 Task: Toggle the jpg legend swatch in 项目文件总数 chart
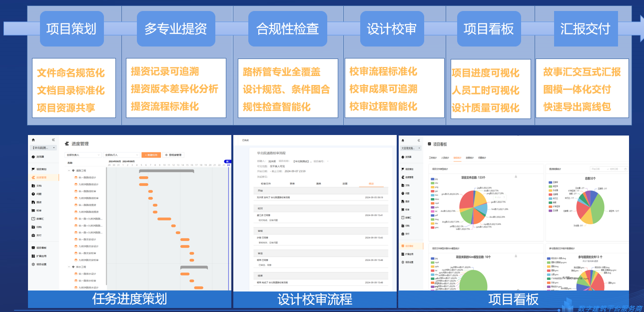coord(433,178)
